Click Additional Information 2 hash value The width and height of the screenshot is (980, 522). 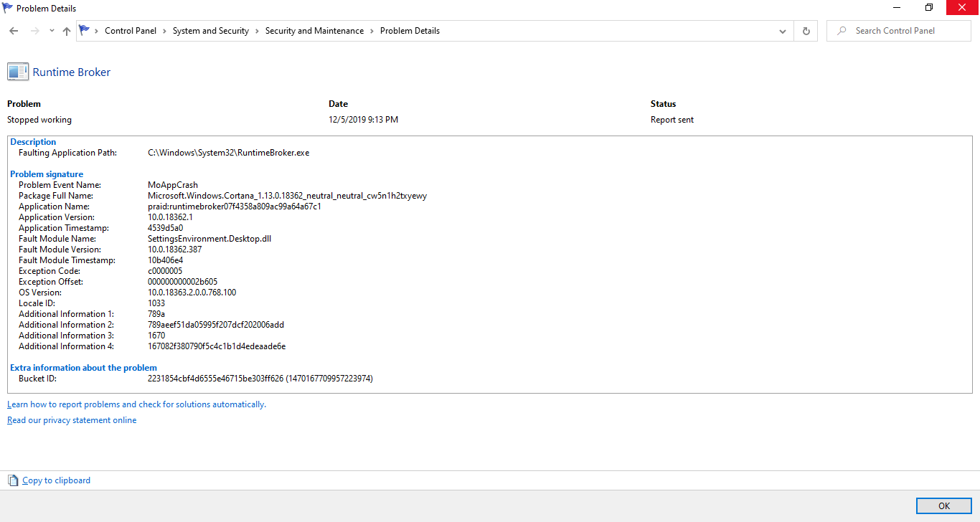tap(216, 325)
